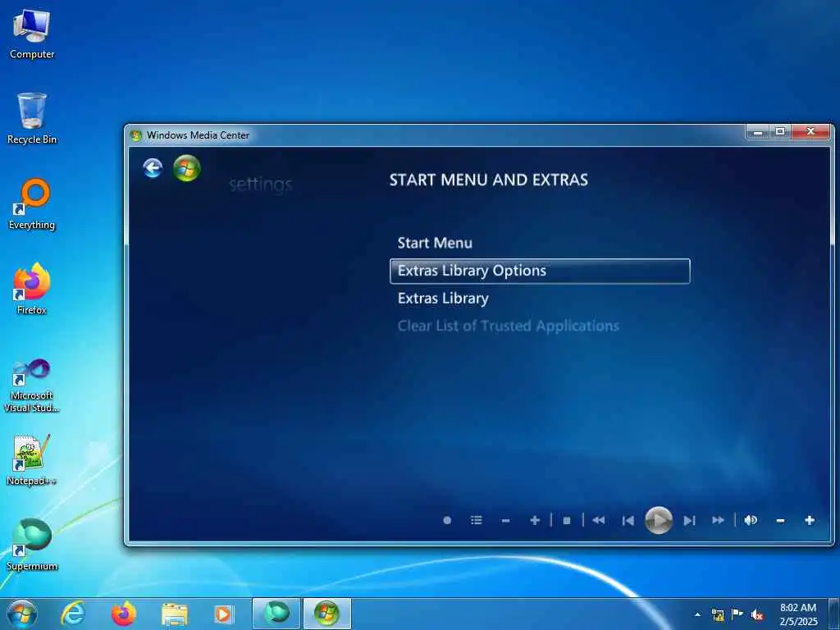Viewport: 840px width, 630px height.
Task: Open network icon in system tray
Action: pos(718,614)
